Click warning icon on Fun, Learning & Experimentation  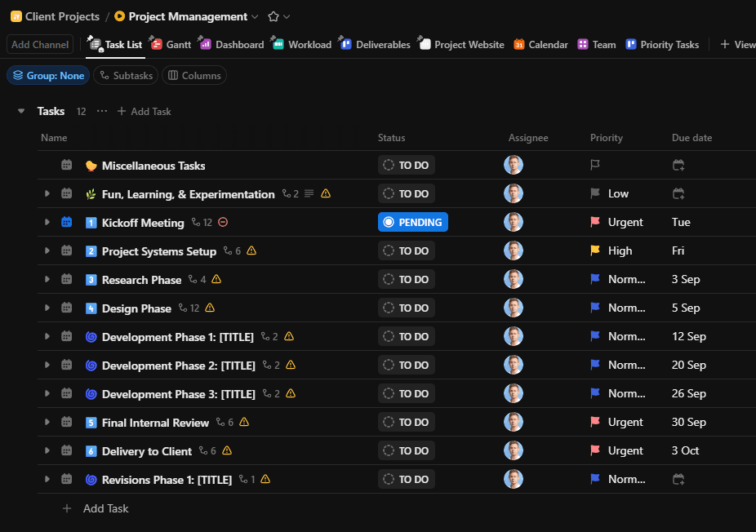[326, 193]
